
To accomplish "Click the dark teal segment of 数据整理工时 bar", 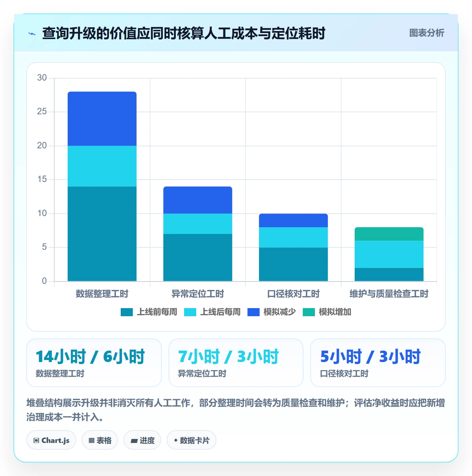I will (102, 234).
